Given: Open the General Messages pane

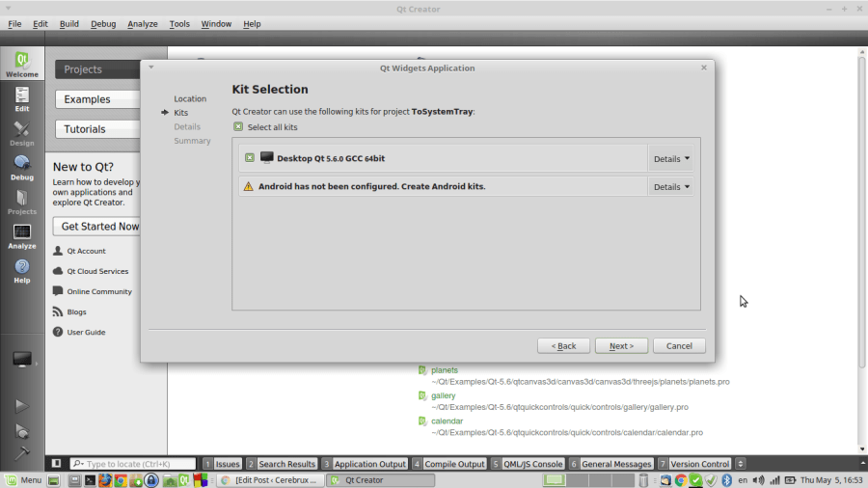Looking at the screenshot, I should (610, 464).
